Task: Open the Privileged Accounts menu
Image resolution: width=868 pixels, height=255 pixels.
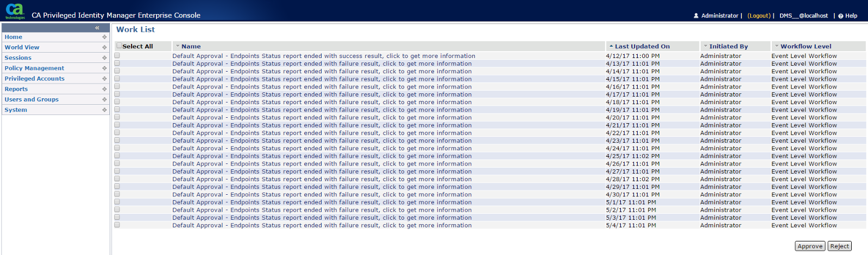Action: tap(34, 79)
